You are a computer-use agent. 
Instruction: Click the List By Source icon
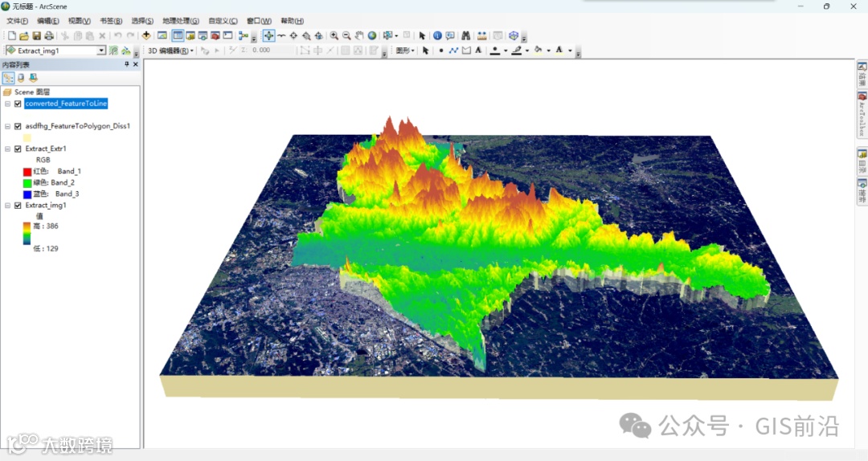tap(21, 78)
